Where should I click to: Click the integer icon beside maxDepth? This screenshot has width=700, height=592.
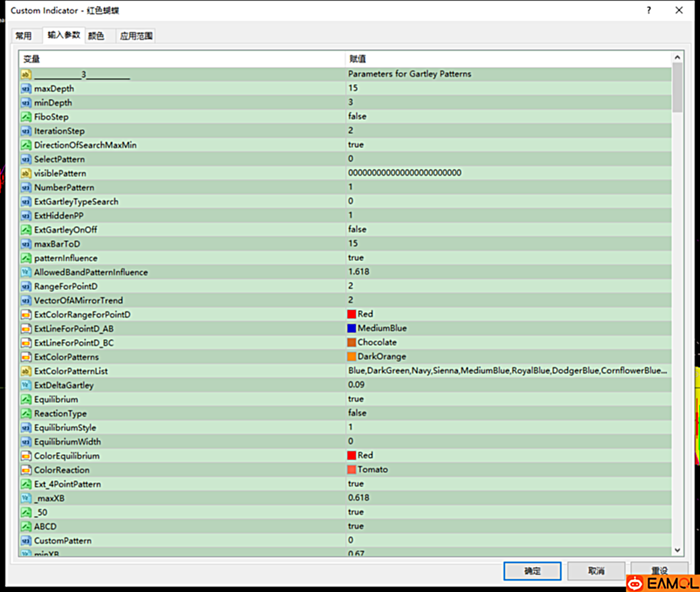click(26, 89)
